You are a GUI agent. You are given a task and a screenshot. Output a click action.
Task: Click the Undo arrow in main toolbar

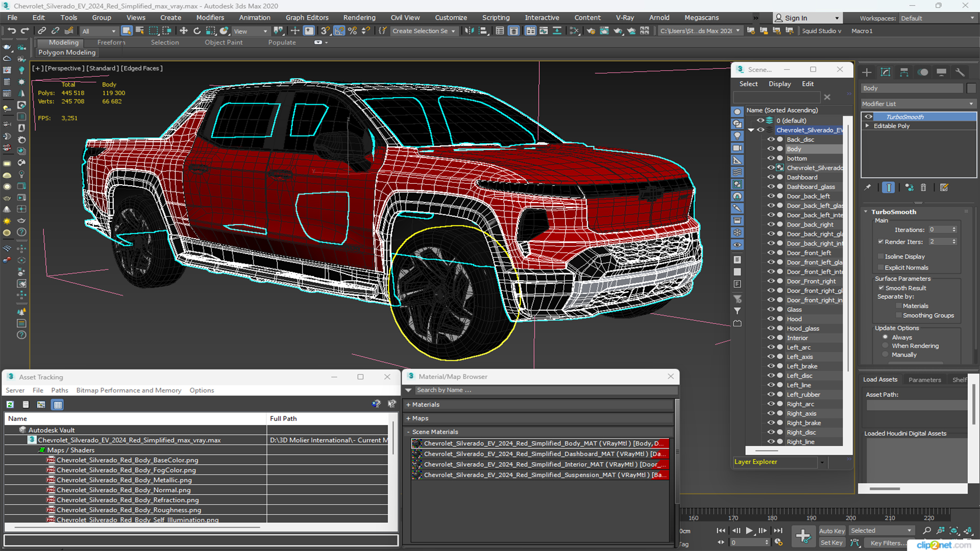[11, 31]
